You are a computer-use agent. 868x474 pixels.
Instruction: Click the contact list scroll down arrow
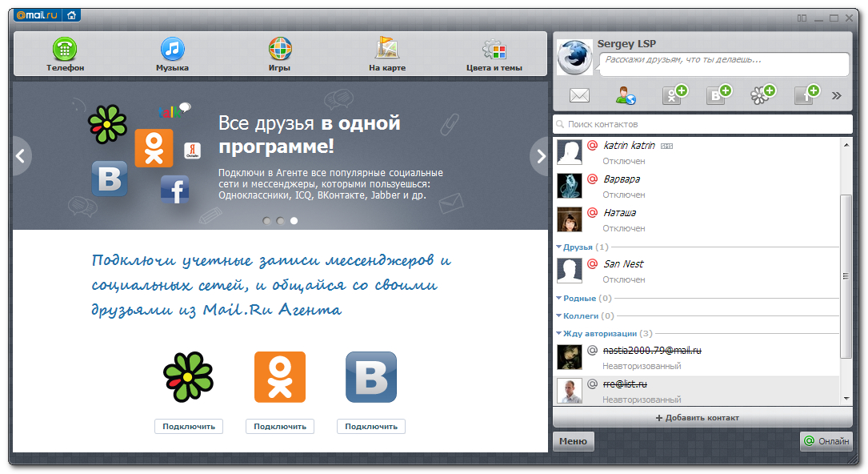pos(846,398)
